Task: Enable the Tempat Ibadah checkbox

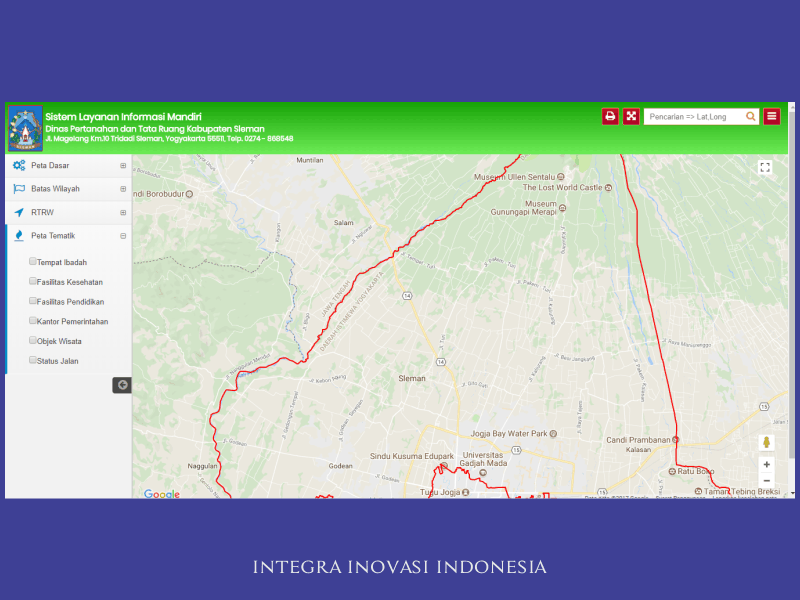Action: (33, 262)
